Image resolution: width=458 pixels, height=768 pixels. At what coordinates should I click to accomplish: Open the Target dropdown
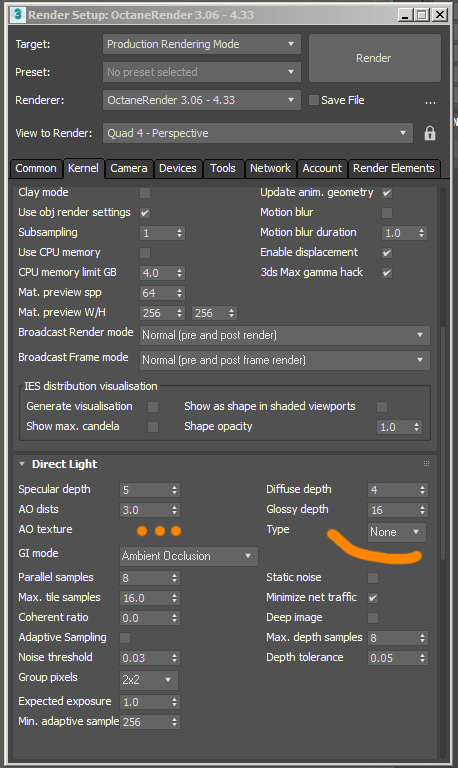(x=201, y=44)
